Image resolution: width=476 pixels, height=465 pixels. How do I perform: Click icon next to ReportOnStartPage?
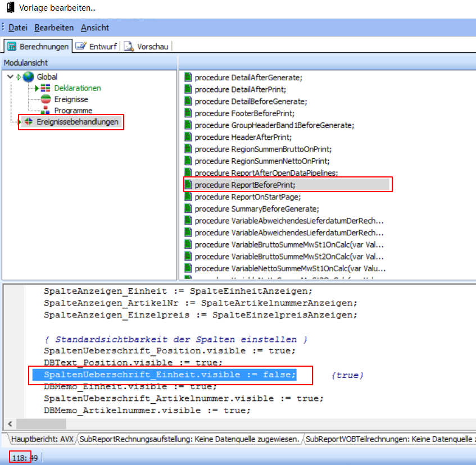click(x=188, y=197)
